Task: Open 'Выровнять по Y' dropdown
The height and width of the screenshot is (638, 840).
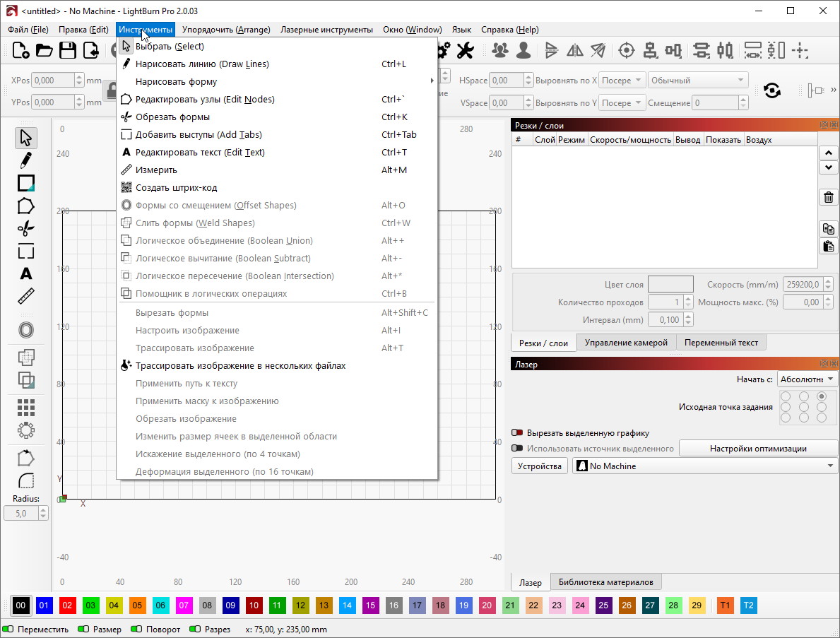Action: [621, 103]
